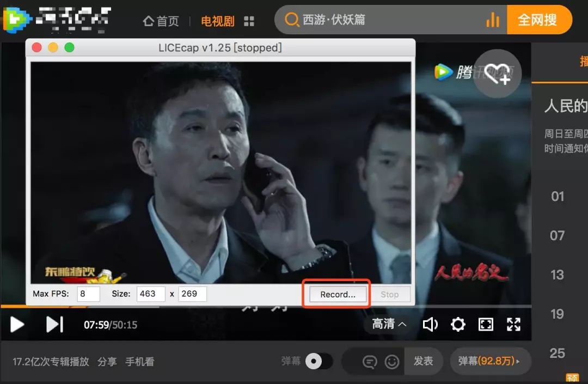The height and width of the screenshot is (384, 588).
Task: Favorite the show with the heart icon
Action: 497,73
